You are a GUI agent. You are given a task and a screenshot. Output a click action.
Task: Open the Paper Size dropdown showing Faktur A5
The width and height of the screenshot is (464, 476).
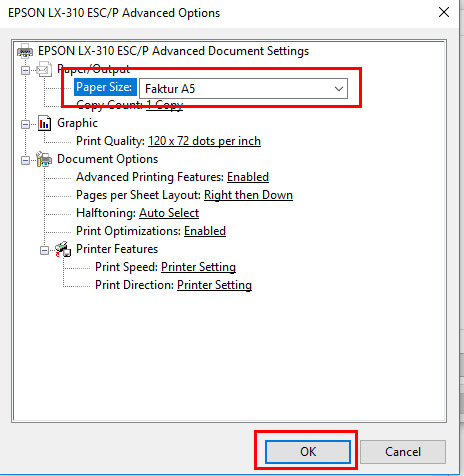pyautogui.click(x=243, y=89)
